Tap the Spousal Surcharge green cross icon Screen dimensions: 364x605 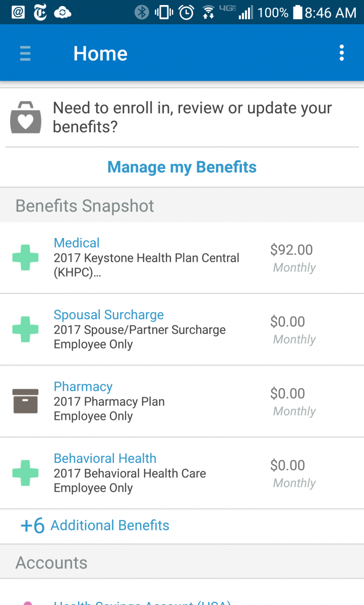click(25, 329)
